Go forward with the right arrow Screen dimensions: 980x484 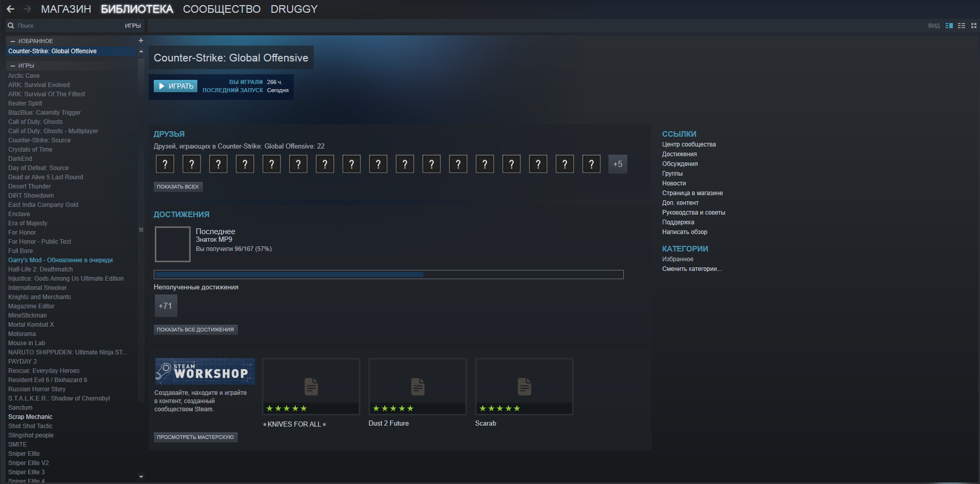pyautogui.click(x=28, y=9)
